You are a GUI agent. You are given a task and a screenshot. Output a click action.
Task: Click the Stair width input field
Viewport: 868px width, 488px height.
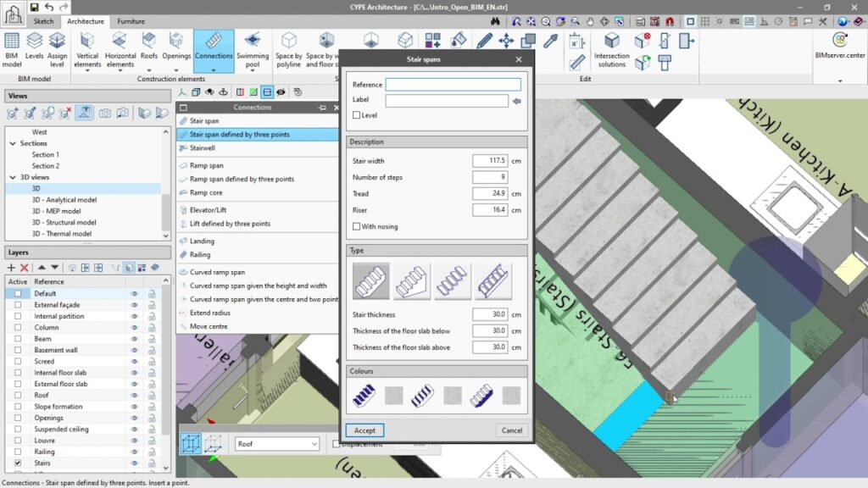489,160
